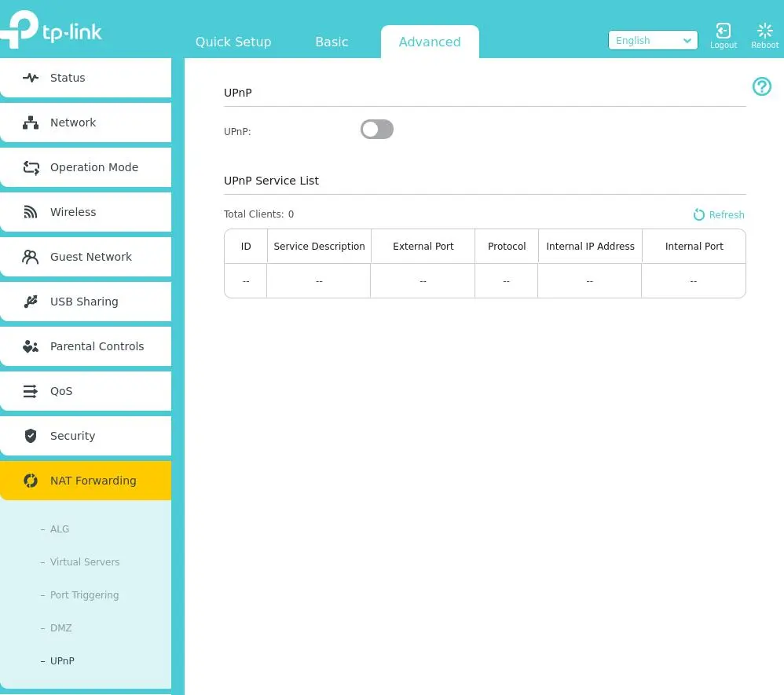The width and height of the screenshot is (784, 695).
Task: Click the Wireless signal icon
Action: click(31, 212)
